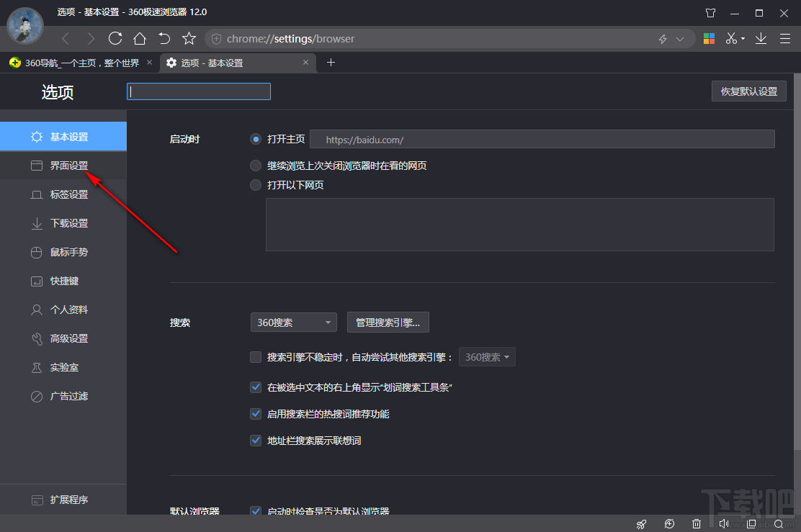Click the startup pages list box
Image resolution: width=801 pixels, height=532 pixels.
[x=520, y=225]
